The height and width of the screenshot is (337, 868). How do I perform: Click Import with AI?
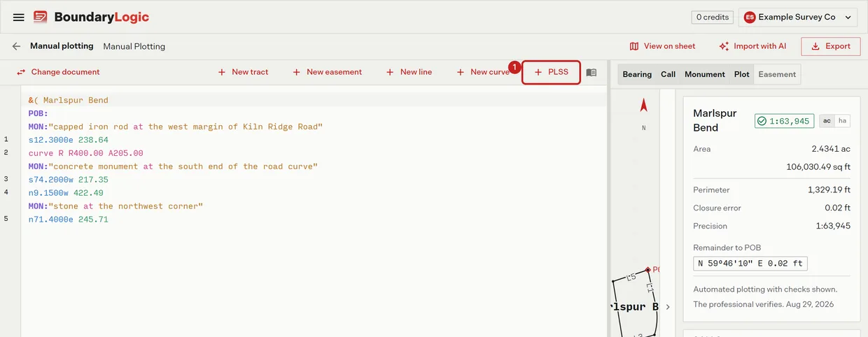click(x=752, y=46)
